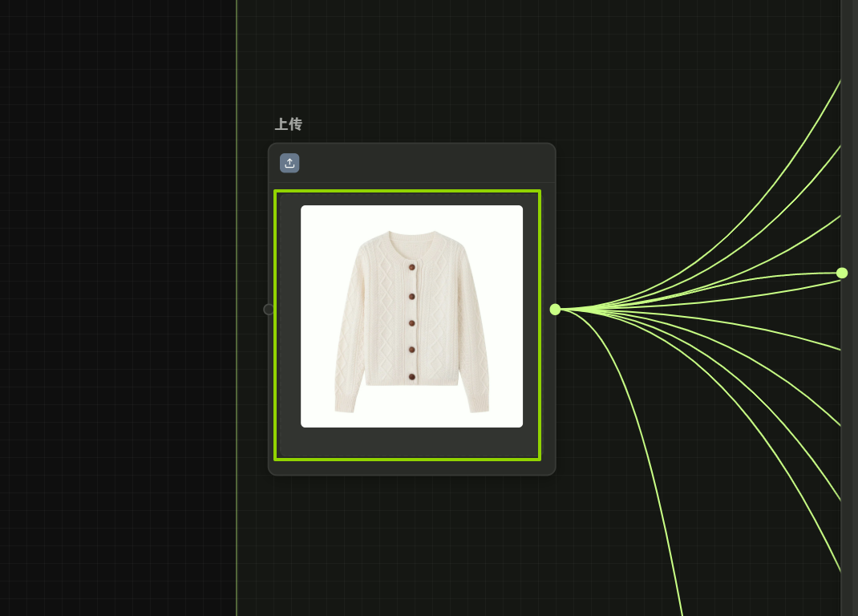Click the upload node's green output port
The image size is (858, 616).
(x=555, y=310)
